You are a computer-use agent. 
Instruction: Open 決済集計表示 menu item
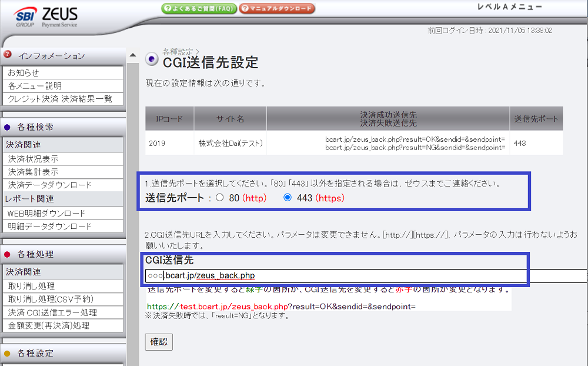pyautogui.click(x=63, y=172)
